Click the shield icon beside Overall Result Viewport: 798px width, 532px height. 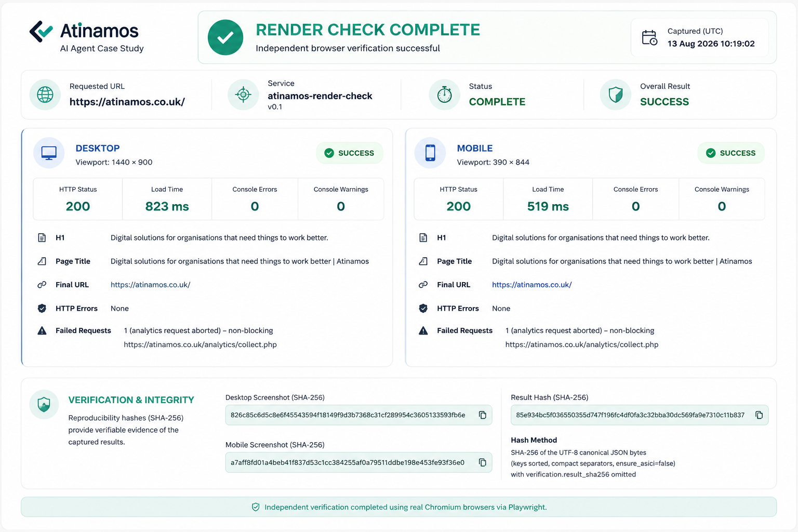pos(616,95)
